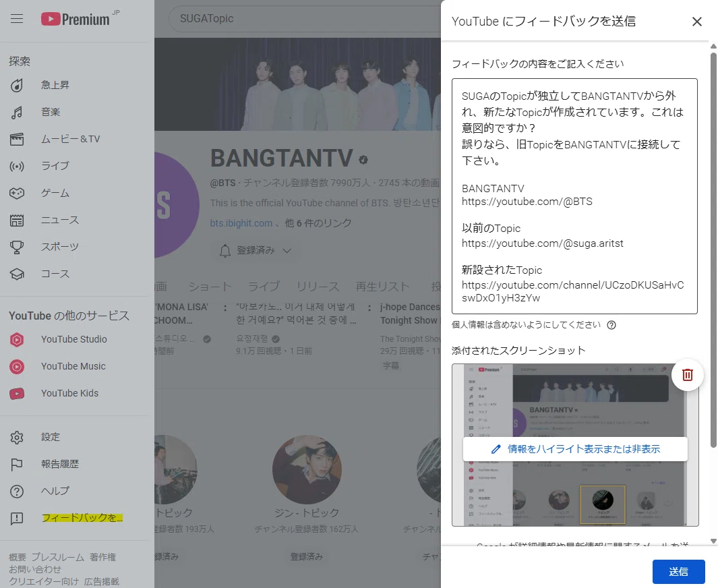Open News (ニュース) icon
Image resolution: width=718 pixels, height=588 pixels.
(x=17, y=220)
